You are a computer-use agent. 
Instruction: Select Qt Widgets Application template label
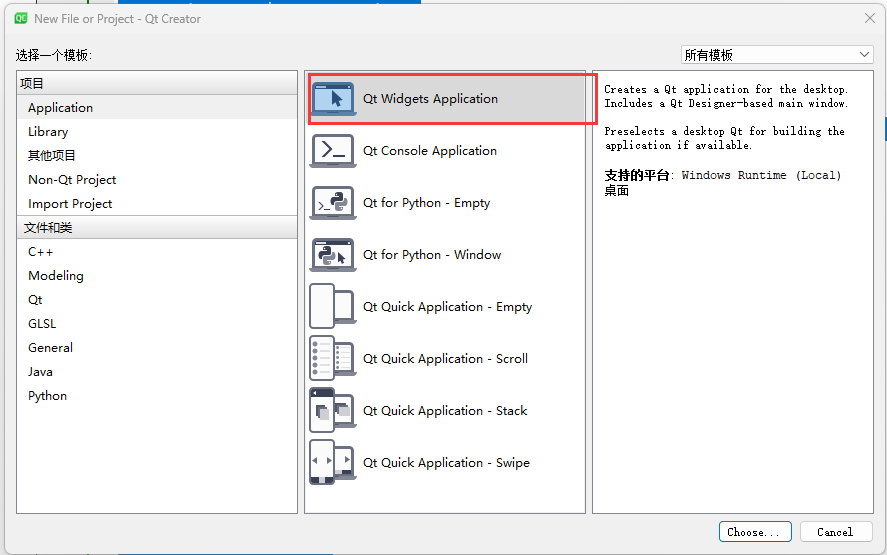pos(430,99)
